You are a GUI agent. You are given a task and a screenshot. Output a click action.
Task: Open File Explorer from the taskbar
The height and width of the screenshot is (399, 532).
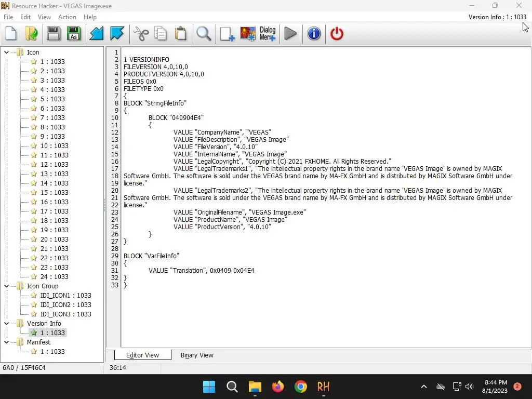pyautogui.click(x=255, y=387)
